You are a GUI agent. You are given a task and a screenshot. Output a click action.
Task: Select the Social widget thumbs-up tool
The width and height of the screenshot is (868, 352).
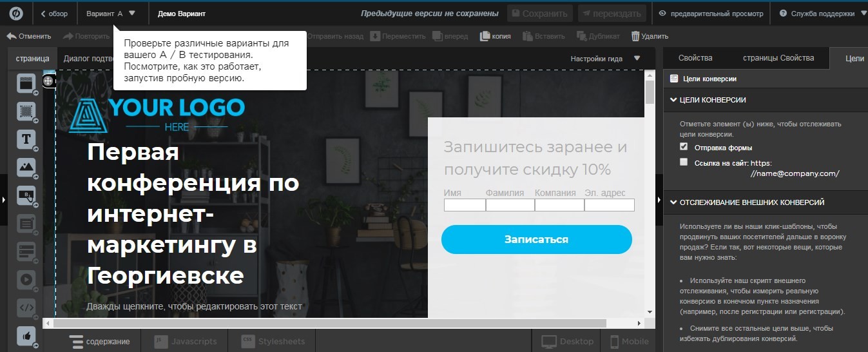click(x=26, y=335)
